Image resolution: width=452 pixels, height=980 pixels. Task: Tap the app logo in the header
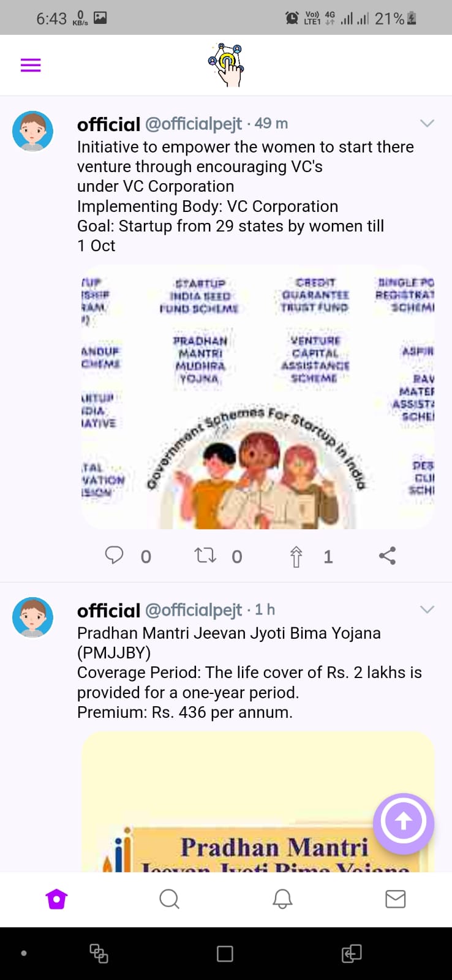coord(227,65)
